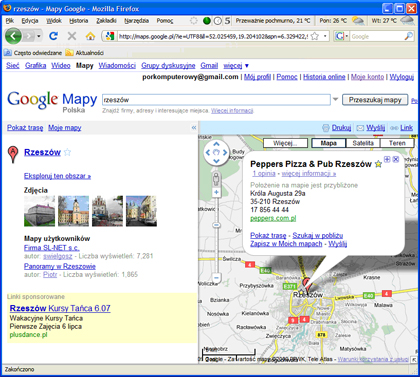Image resolution: width=420 pixels, height=377 pixels.
Task: Open dropdown arrow next to search field
Action: coord(335,99)
